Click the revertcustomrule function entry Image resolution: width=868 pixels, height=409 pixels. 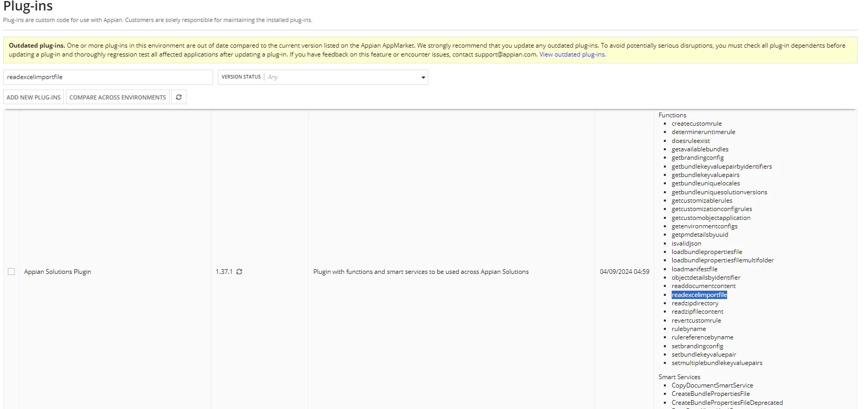(696, 320)
